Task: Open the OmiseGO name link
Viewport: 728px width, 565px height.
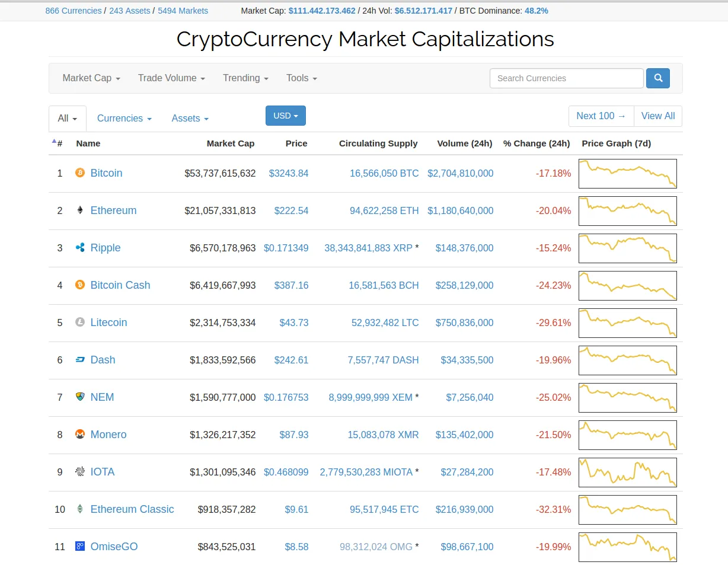Action: 114,547
